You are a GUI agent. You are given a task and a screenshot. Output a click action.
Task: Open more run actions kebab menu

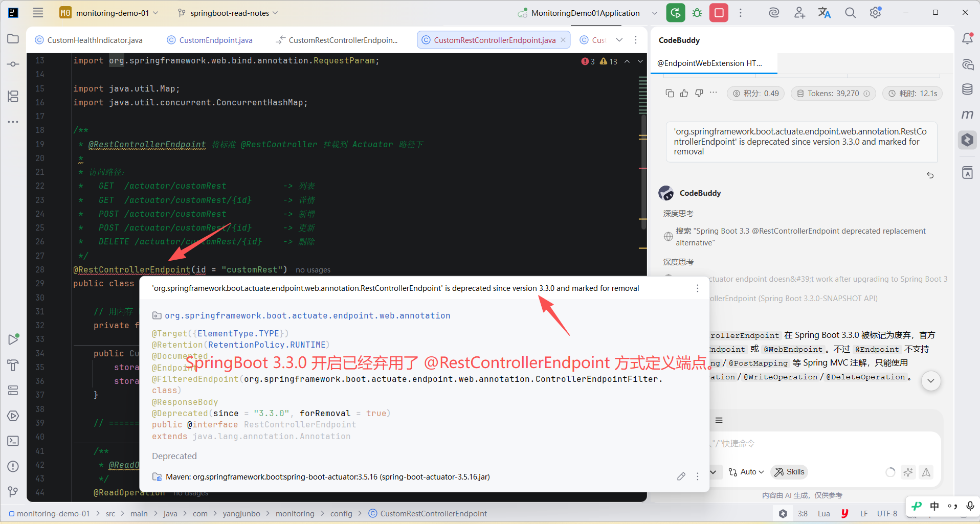pos(741,13)
